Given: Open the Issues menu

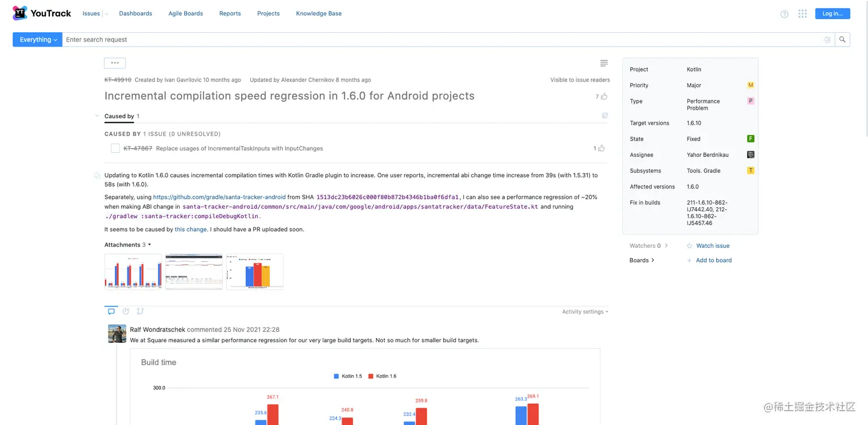Looking at the screenshot, I should click(x=91, y=14).
